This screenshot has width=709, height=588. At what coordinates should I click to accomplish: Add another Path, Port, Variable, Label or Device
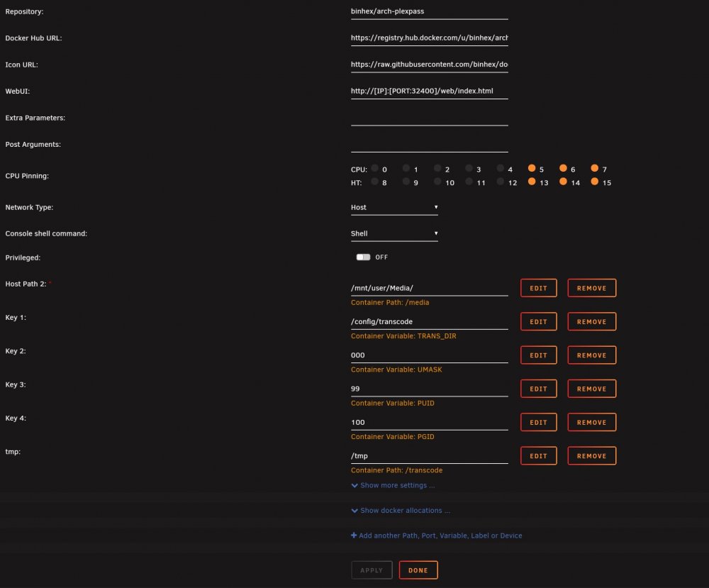(x=436, y=536)
